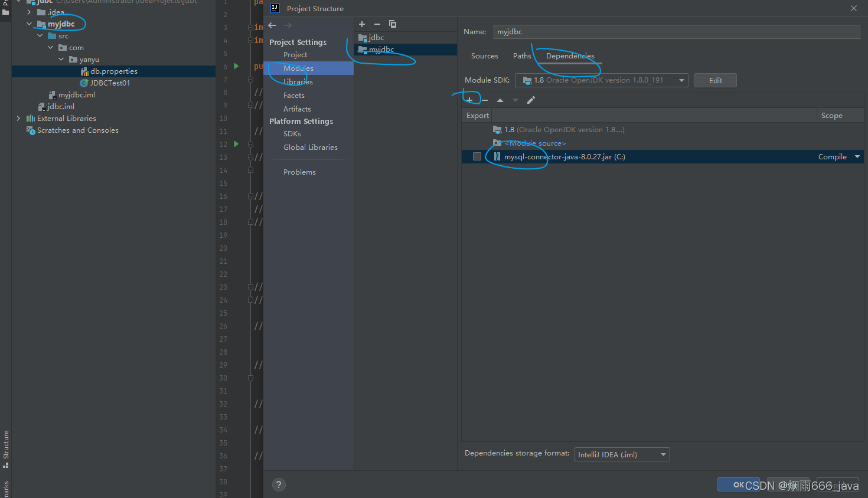This screenshot has width=868, height=498.
Task: Select myjdbc module in module list
Action: pyautogui.click(x=406, y=50)
